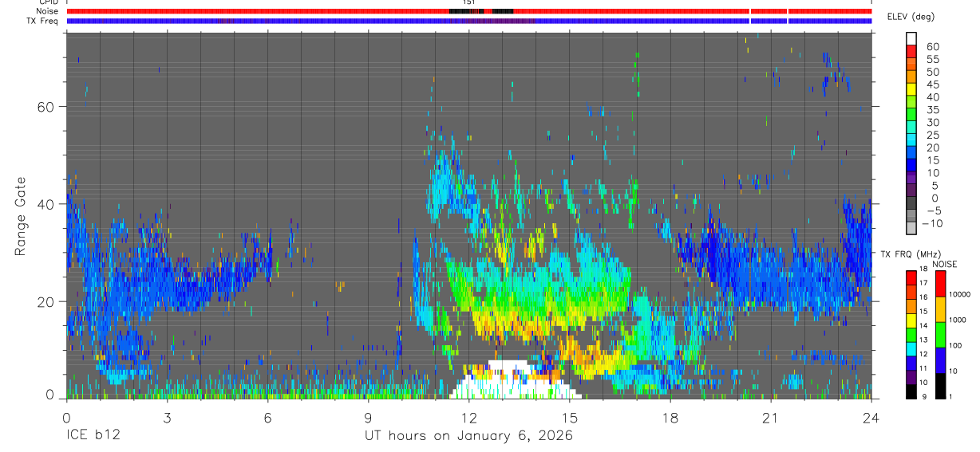980x452 pixels.
Task: Select the blue TX Freq strip above the plot
Action: (469, 20)
